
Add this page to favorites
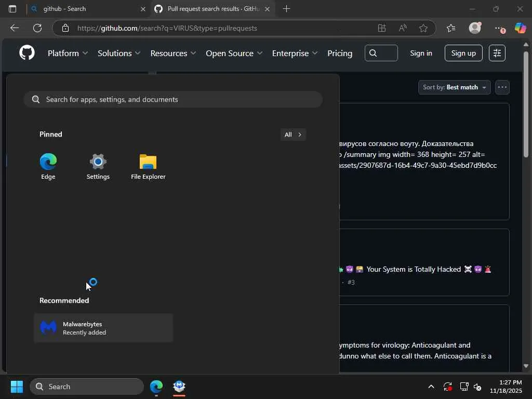423,28
